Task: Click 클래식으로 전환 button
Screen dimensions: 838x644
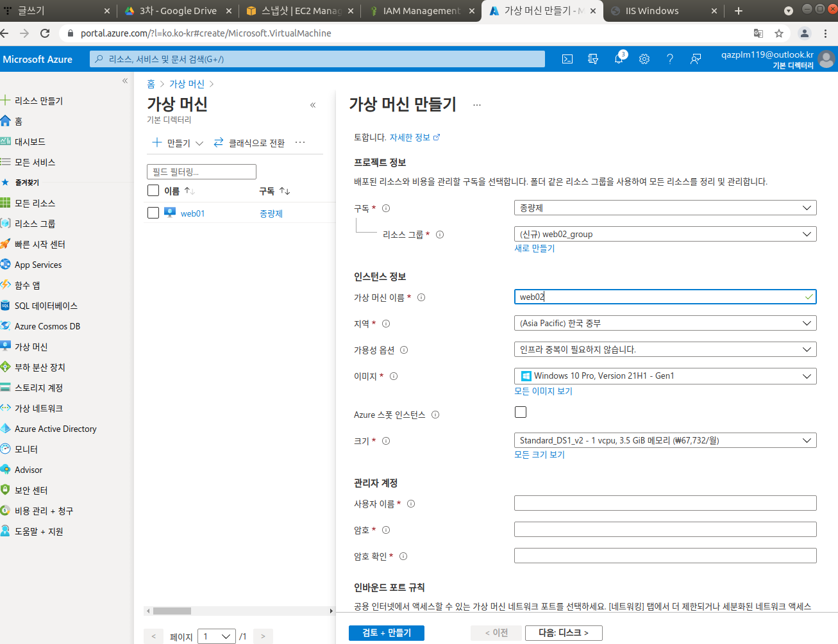Action: pos(249,143)
